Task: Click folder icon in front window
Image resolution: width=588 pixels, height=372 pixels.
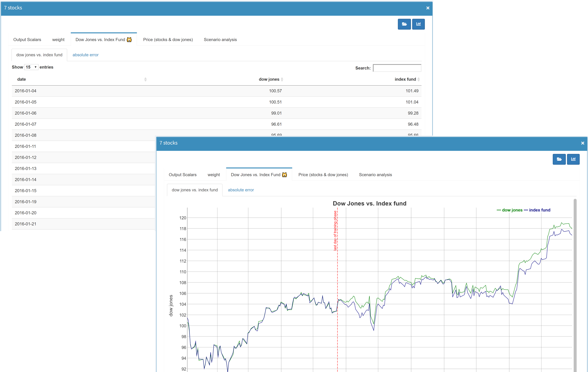Action: point(559,159)
